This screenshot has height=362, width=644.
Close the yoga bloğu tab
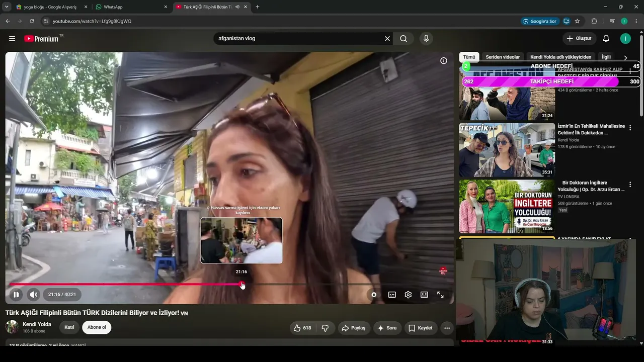coord(86,7)
